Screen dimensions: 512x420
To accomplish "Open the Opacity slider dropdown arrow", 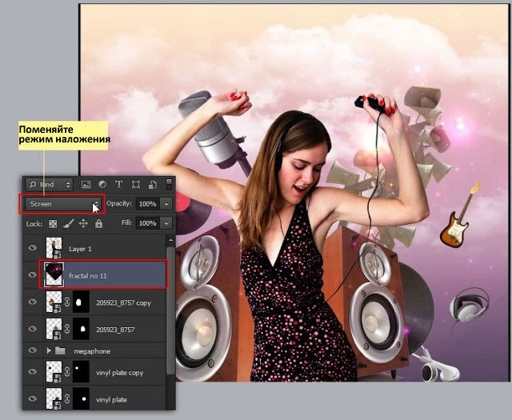I will pyautogui.click(x=166, y=204).
